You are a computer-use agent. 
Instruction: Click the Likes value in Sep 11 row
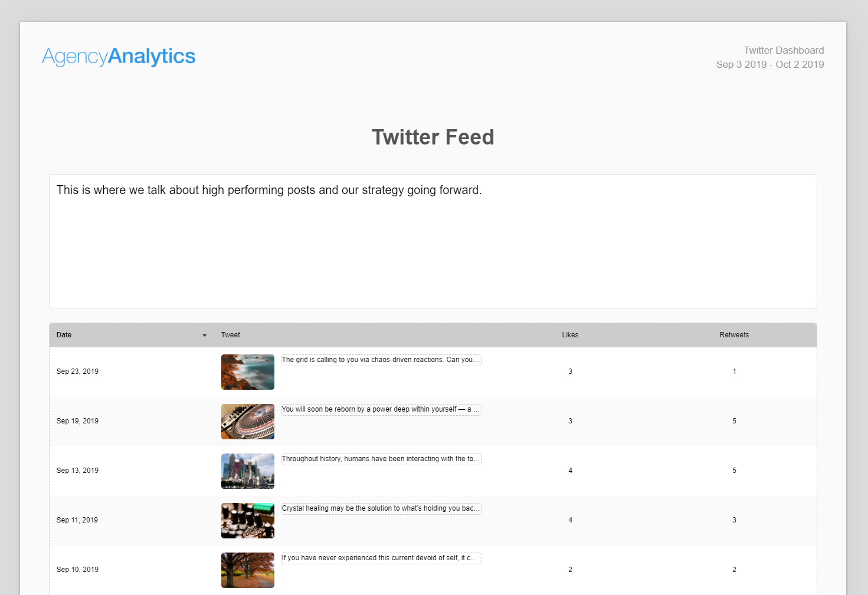point(570,520)
